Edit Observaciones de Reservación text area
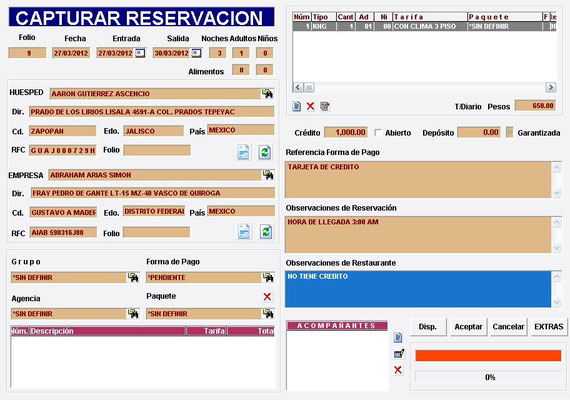The width and height of the screenshot is (570, 400). tap(418, 235)
